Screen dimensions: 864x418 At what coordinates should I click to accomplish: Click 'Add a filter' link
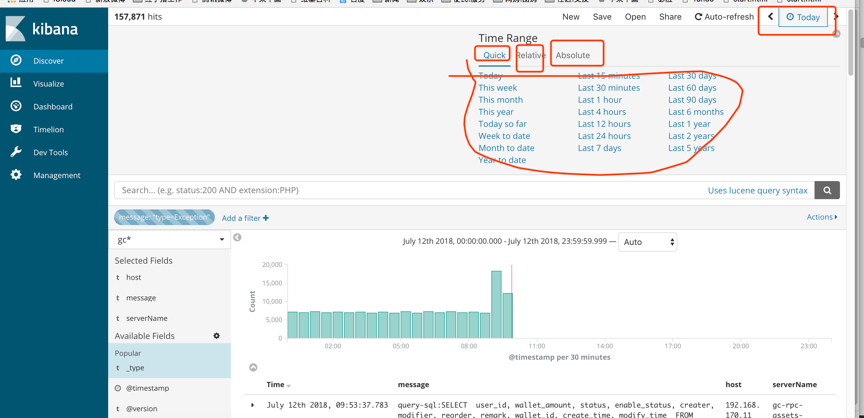tap(245, 218)
